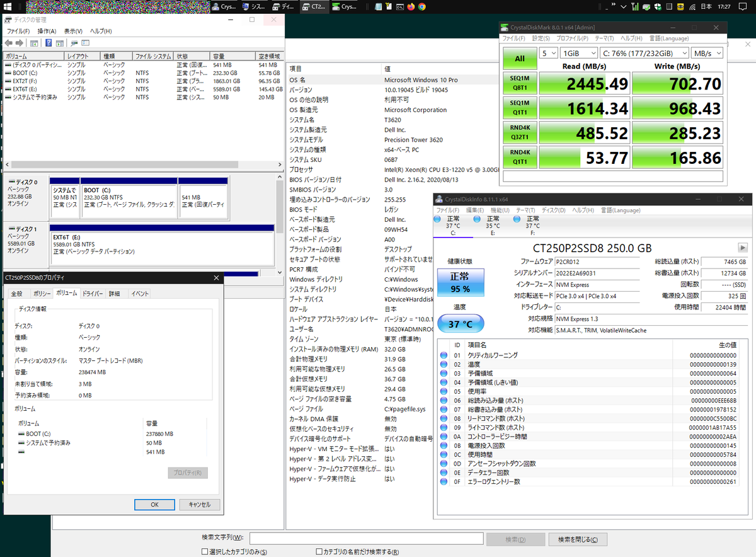Click 'キャンセル' in the properties dialog

[199, 505]
